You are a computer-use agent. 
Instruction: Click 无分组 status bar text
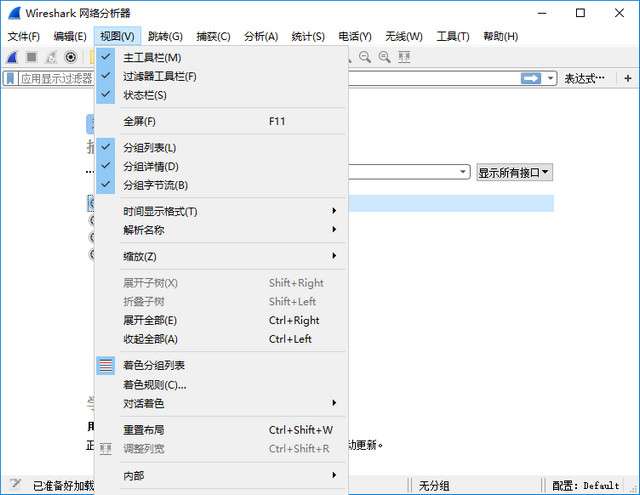pyautogui.click(x=434, y=486)
